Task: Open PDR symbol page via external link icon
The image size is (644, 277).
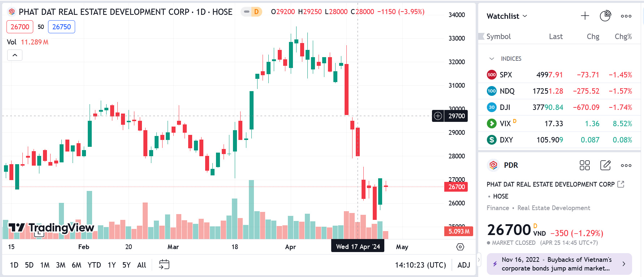Action: (x=620, y=184)
